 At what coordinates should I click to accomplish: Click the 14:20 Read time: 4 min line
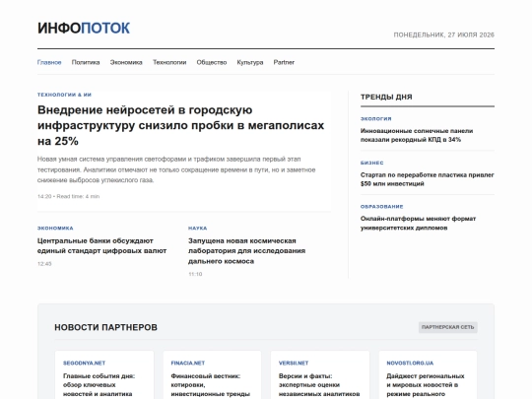click(x=69, y=196)
